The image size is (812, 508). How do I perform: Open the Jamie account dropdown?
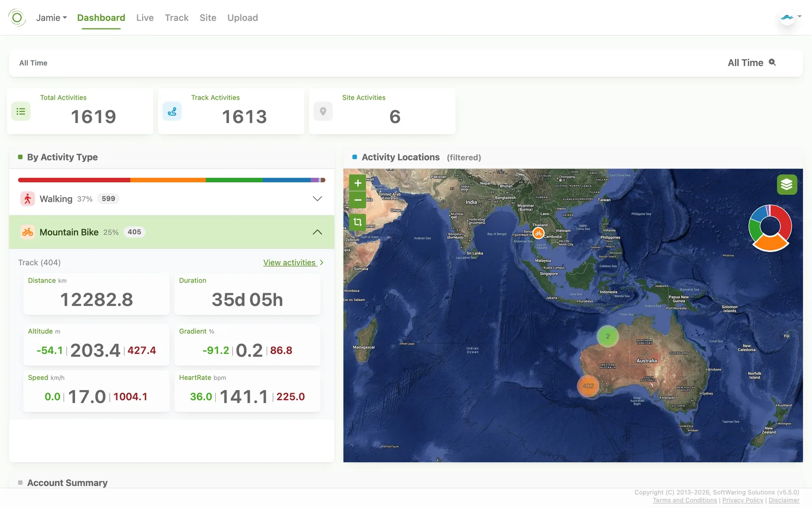(x=51, y=18)
